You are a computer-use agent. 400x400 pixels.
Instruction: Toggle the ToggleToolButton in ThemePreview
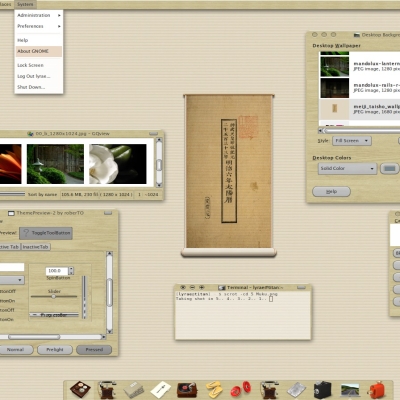click(46, 233)
